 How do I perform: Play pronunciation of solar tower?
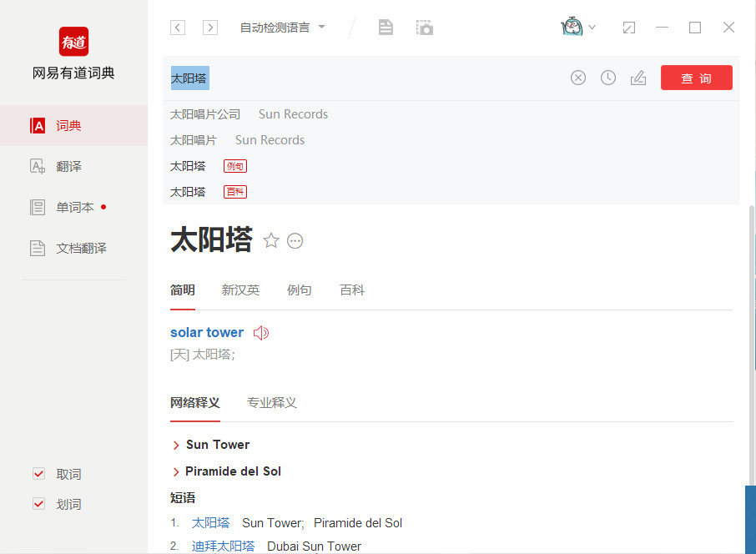(x=261, y=333)
